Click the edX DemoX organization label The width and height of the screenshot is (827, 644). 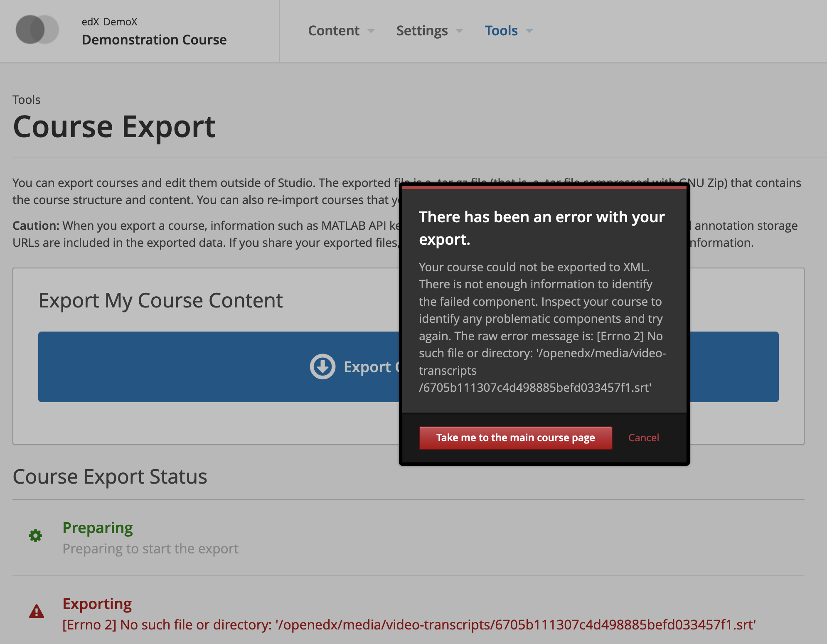click(109, 22)
